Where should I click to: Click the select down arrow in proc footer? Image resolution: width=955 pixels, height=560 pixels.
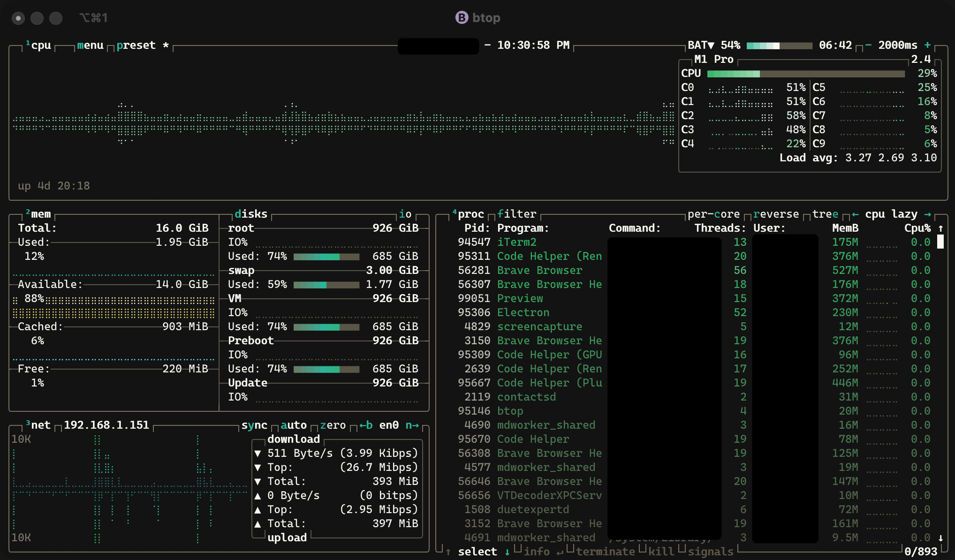(x=507, y=552)
